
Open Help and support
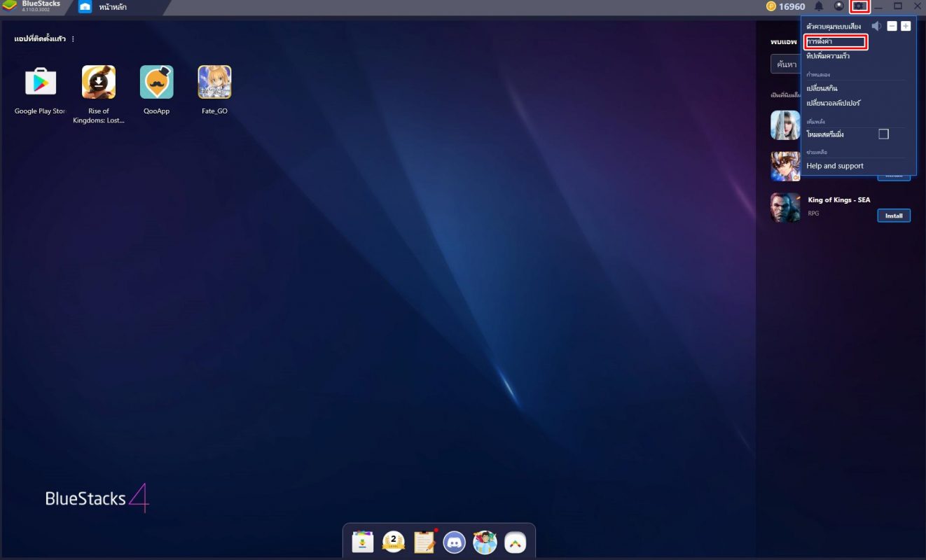[835, 166]
